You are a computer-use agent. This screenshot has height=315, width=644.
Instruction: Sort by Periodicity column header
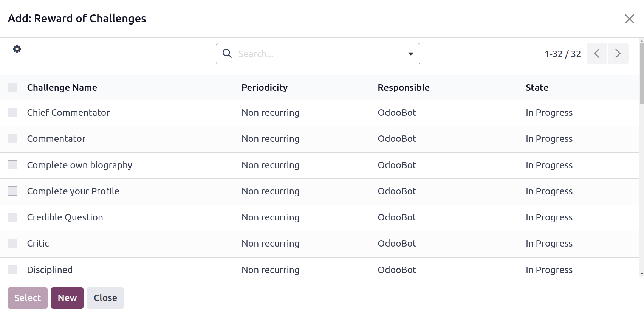coord(265,88)
